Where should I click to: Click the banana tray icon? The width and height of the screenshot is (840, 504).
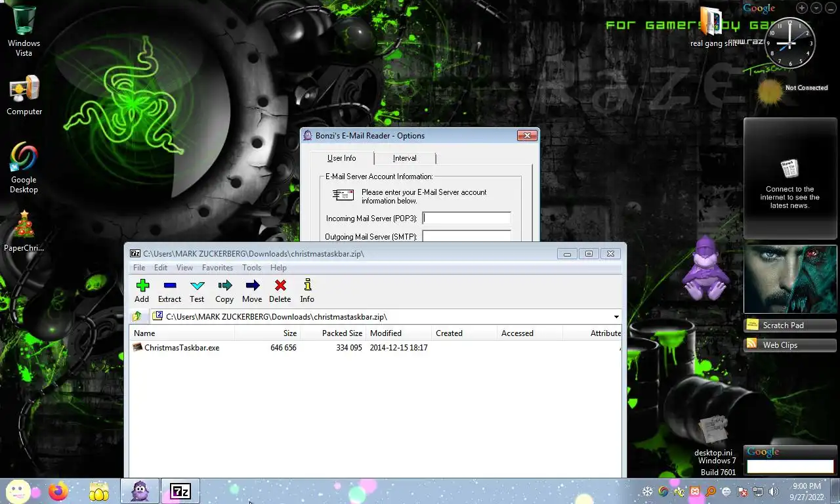[679, 492]
